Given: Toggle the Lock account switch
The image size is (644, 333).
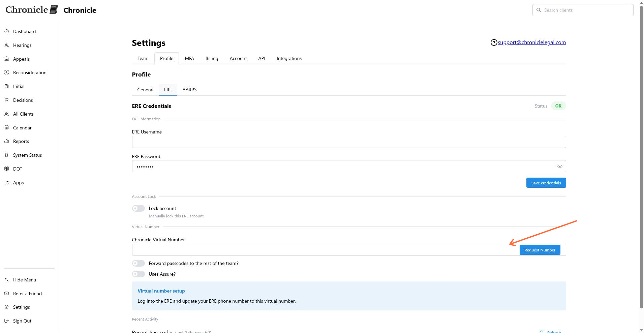Looking at the screenshot, I should point(139,208).
